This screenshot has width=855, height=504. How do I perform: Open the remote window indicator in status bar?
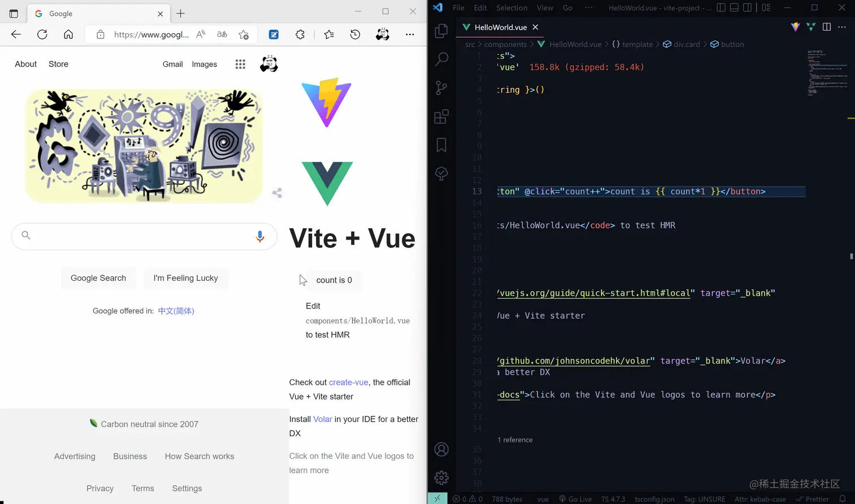click(437, 499)
